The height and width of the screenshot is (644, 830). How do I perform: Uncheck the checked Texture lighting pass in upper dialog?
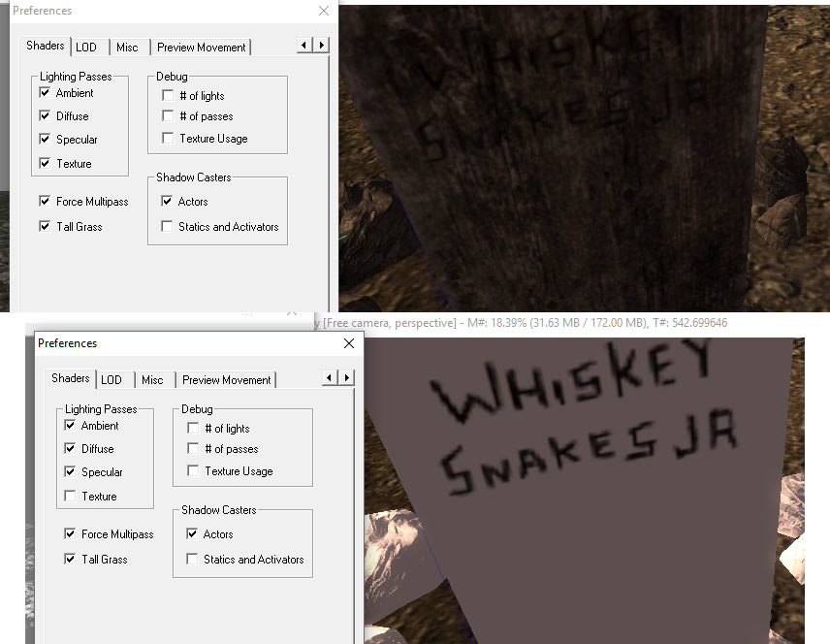[x=45, y=163]
